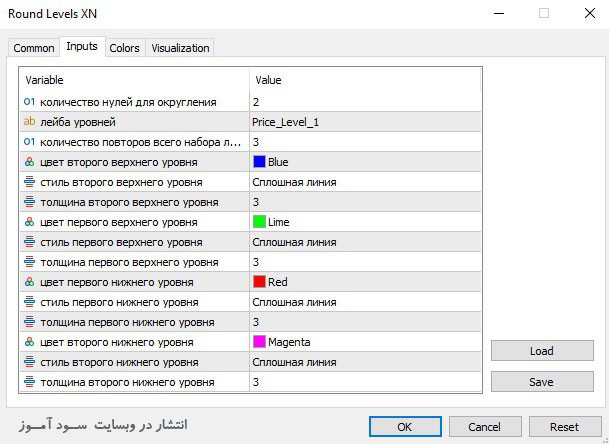Save the current inputs preset

coord(542,381)
